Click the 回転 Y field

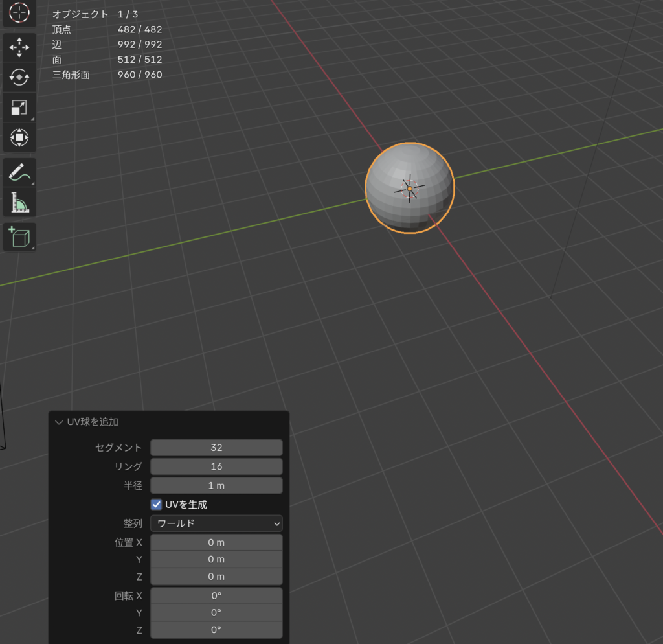[216, 613]
